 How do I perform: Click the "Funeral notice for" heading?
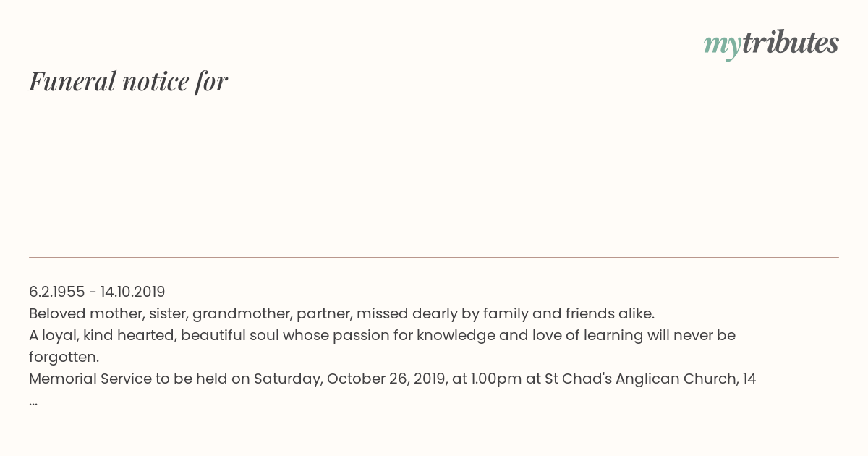[x=128, y=81]
